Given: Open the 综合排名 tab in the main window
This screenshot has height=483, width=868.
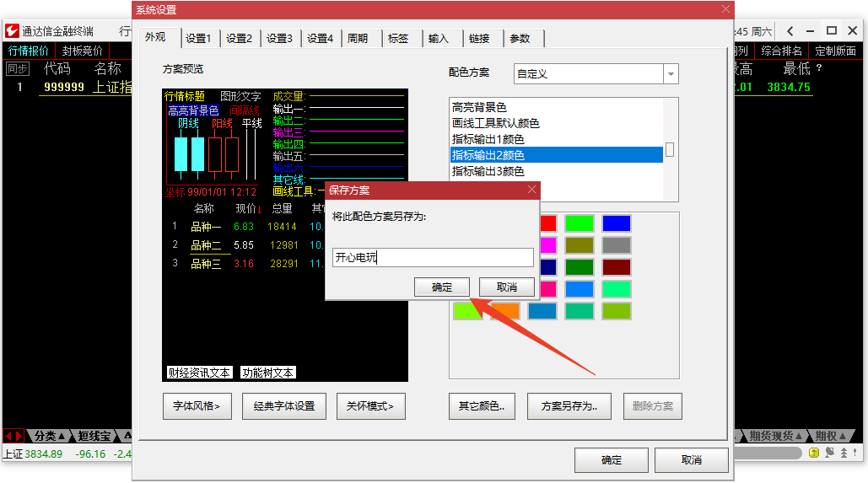Looking at the screenshot, I should point(782,51).
